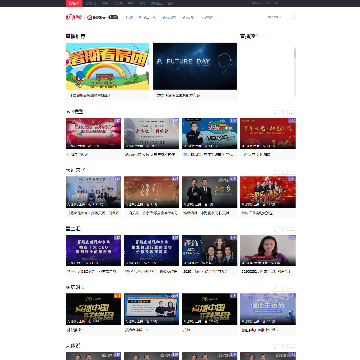Viewport: 360px width, 360px height.
Task: Open the rightmost link in white header
Action: point(274,17)
